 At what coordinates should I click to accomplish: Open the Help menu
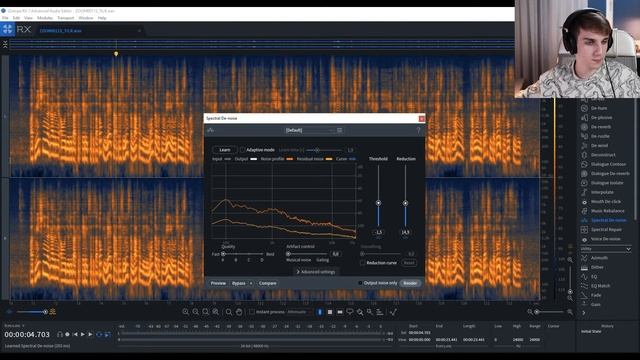point(102,18)
